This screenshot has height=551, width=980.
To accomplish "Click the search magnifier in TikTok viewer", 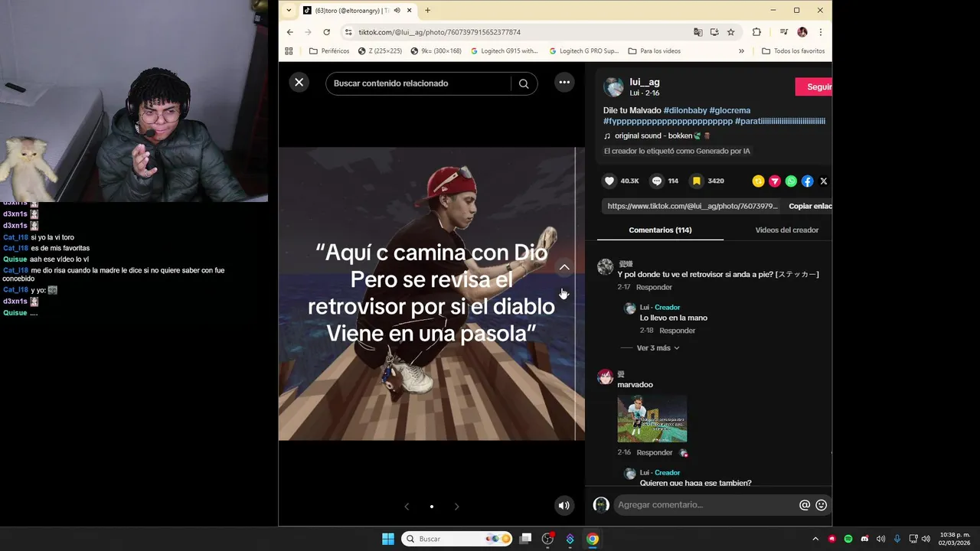I will pos(524,83).
